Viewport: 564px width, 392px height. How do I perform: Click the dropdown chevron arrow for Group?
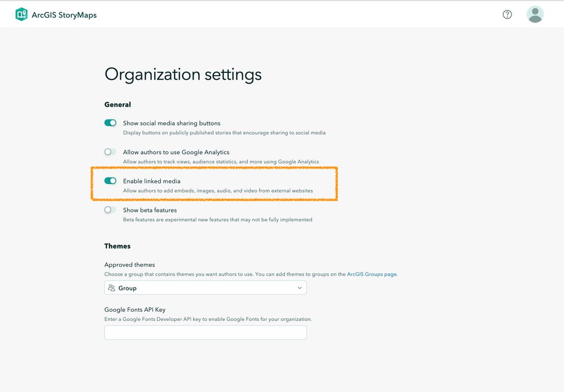point(299,288)
